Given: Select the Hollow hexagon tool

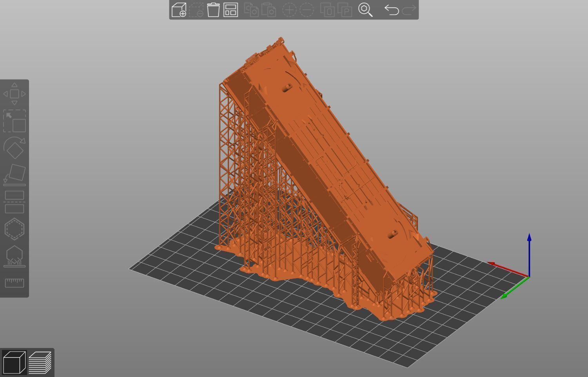Looking at the screenshot, I should [15, 228].
